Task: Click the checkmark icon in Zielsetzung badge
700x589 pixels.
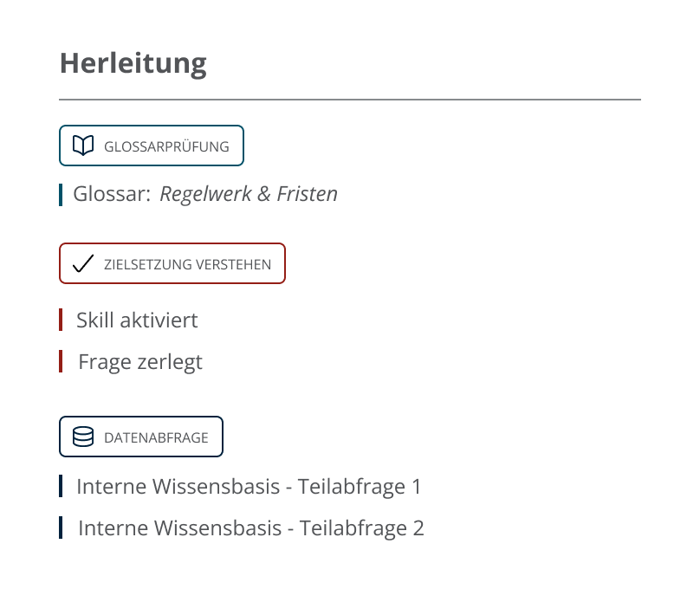Action: click(83, 263)
